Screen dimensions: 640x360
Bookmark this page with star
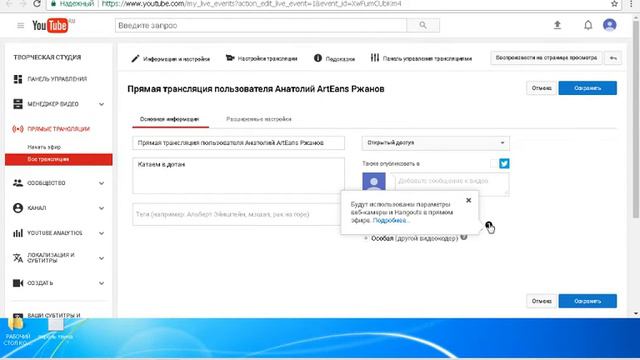point(614,4)
